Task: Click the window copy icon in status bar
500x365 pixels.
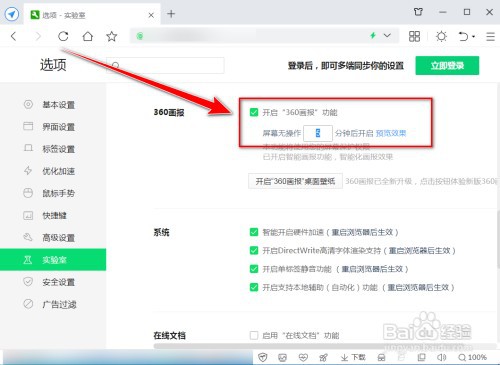Action: tap(422, 357)
